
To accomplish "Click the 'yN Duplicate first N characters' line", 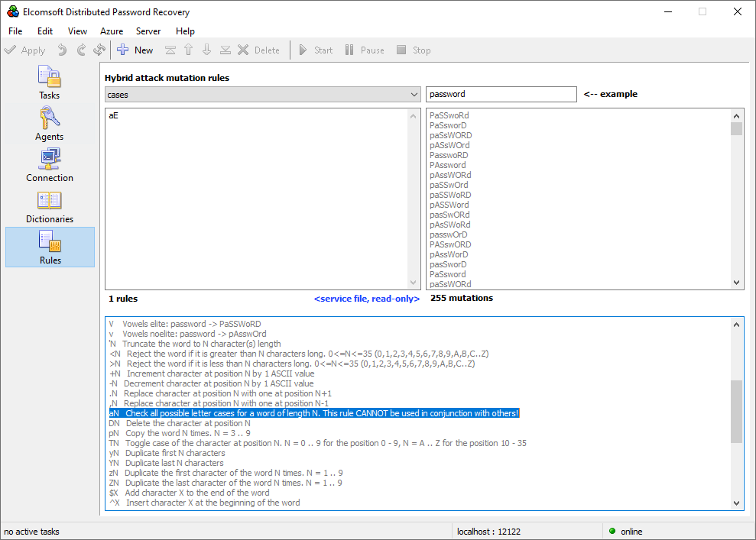I will click(167, 453).
